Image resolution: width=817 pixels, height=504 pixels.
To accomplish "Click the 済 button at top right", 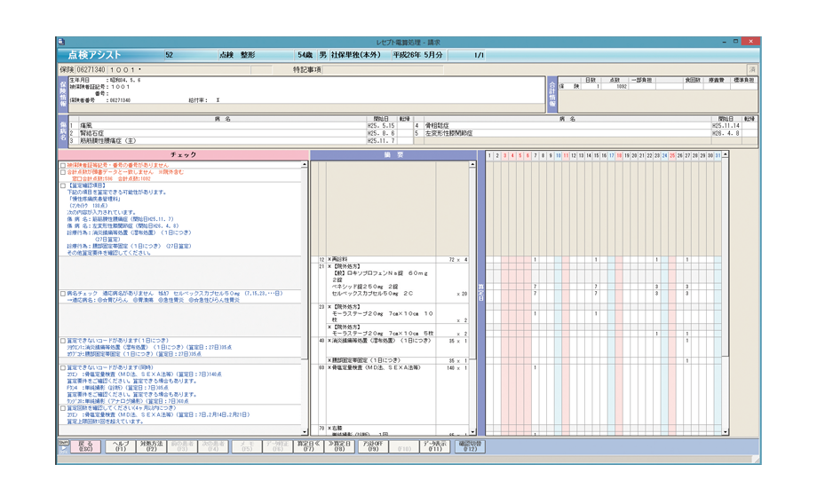I will pos(752,69).
